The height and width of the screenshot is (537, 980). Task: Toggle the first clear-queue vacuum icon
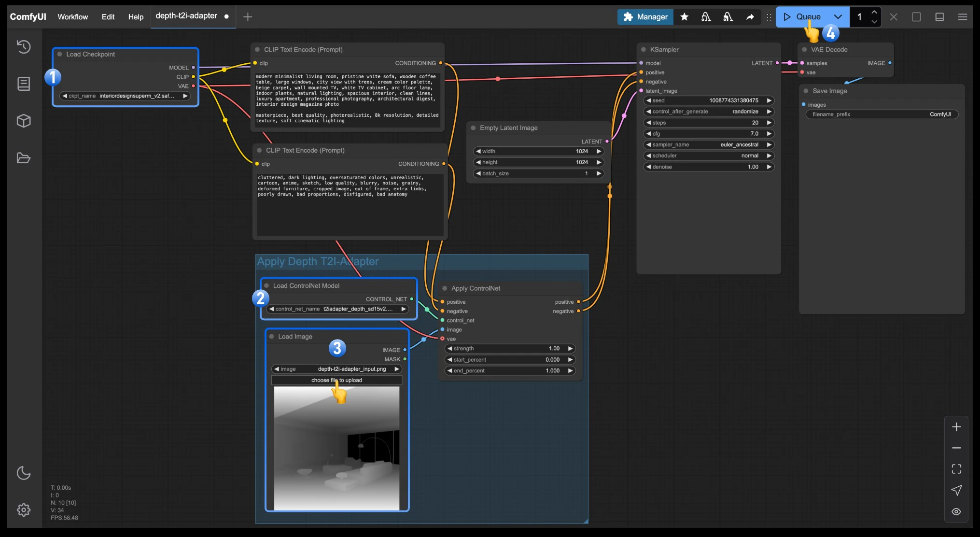pos(706,16)
